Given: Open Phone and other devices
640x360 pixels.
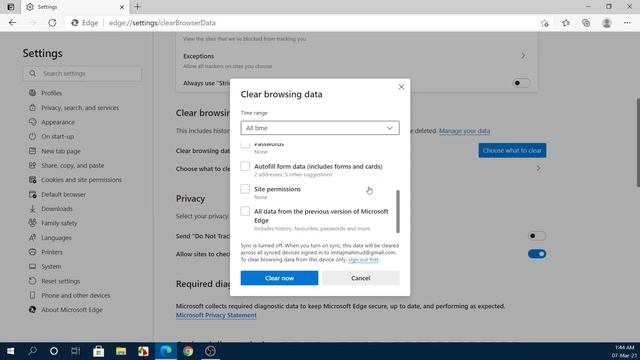Looking at the screenshot, I should coord(76,295).
